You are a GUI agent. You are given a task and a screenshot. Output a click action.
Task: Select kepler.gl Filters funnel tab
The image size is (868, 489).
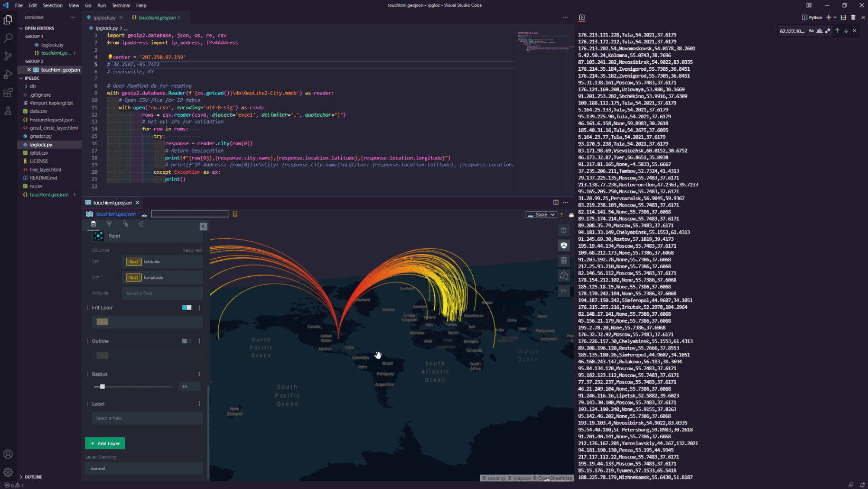[109, 224]
